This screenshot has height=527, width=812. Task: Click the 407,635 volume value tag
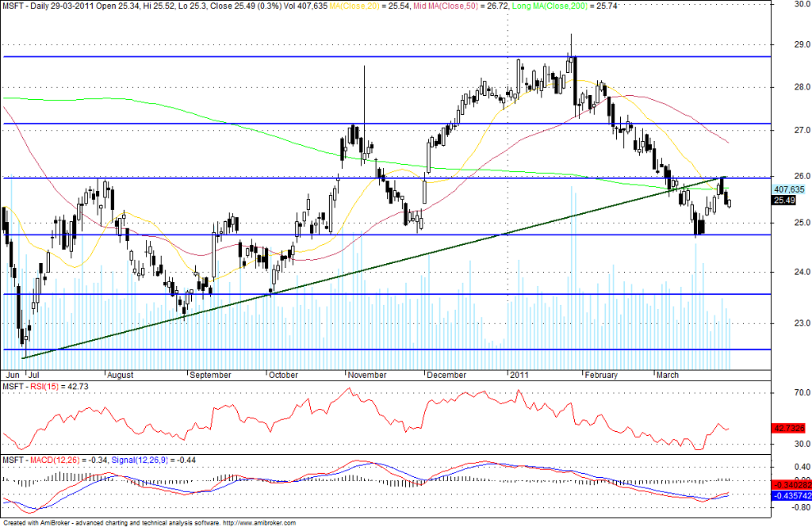point(789,189)
